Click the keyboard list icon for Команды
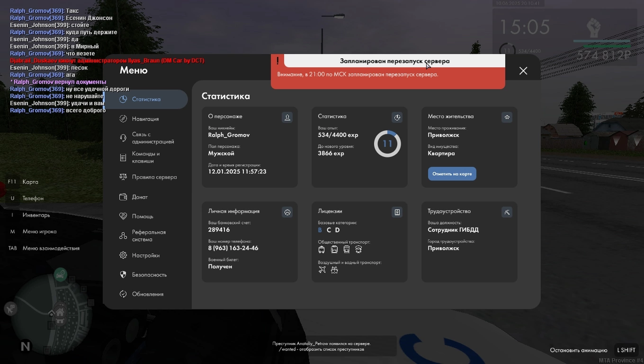The image size is (644, 364). tap(123, 158)
